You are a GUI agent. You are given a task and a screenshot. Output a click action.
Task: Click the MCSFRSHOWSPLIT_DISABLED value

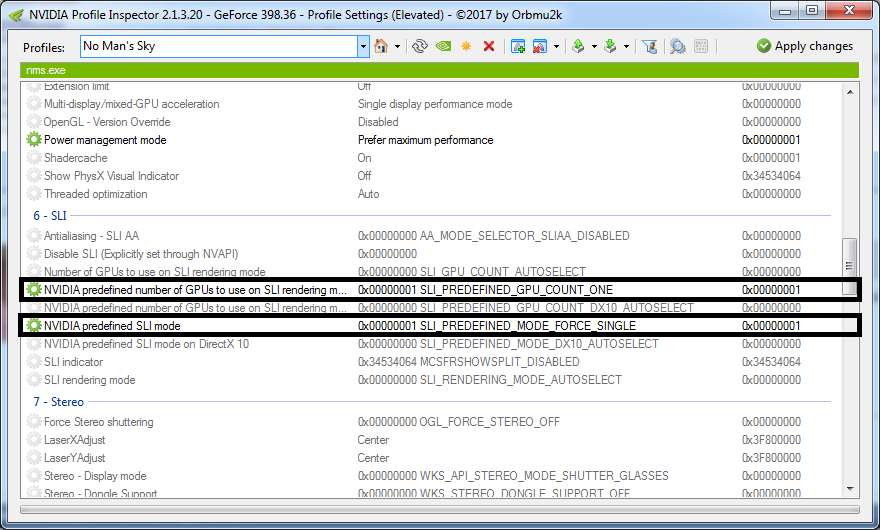pyautogui.click(x=499, y=362)
